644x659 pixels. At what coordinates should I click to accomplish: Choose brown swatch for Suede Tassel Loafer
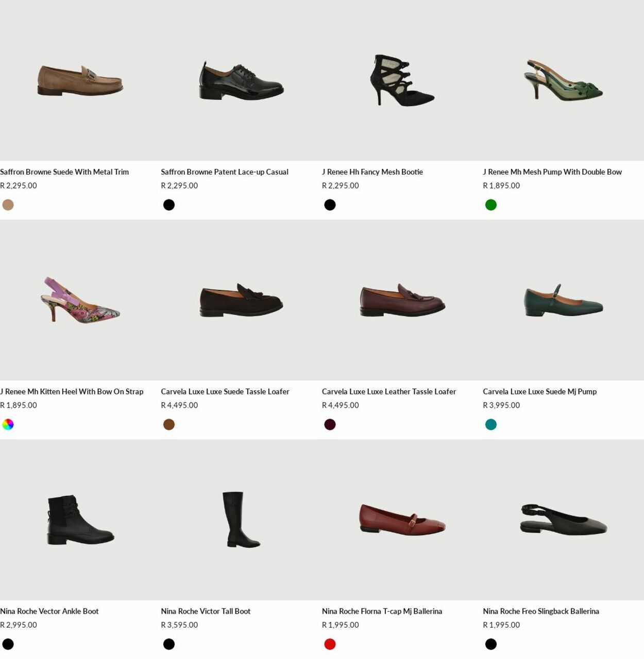pyautogui.click(x=169, y=424)
